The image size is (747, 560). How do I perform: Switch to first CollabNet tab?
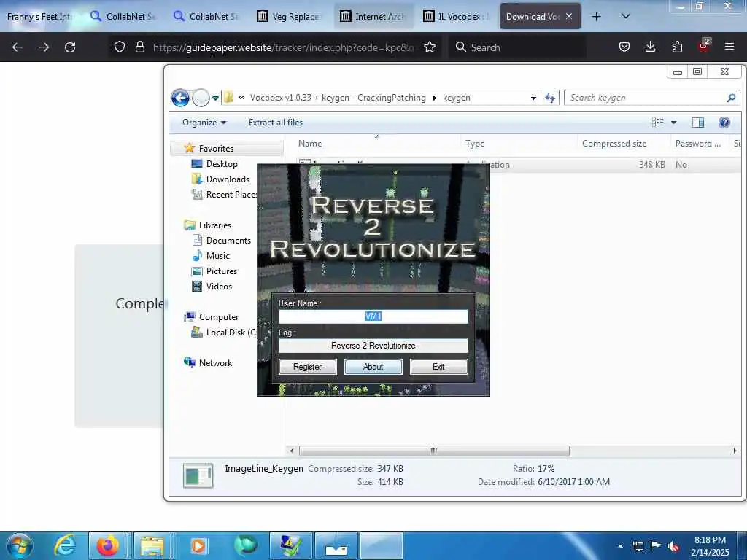123,17
